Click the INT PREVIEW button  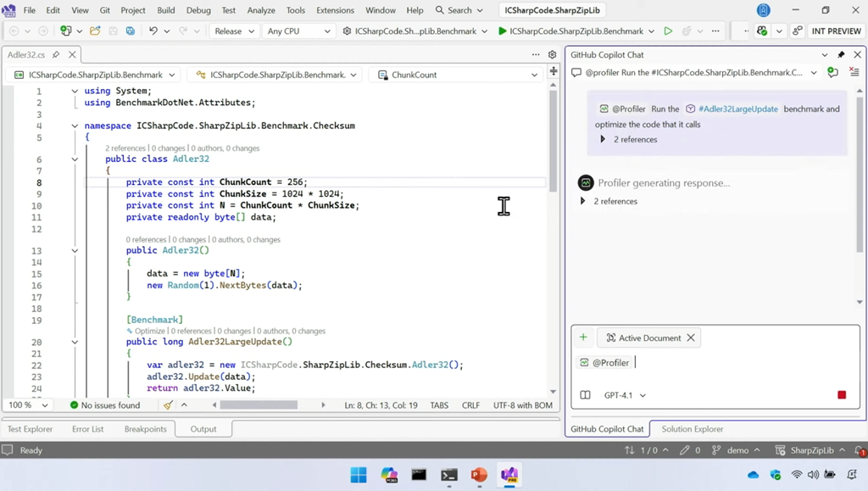coord(836,31)
